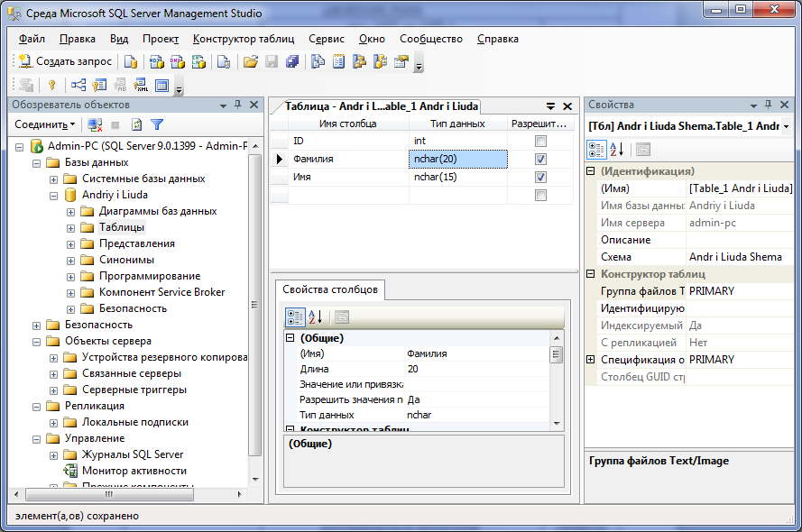Click the nchar(20) data type cell
The image size is (802, 532).
457,159
